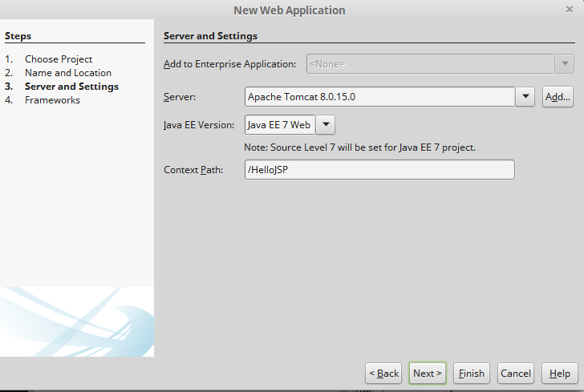
Task: Select the Apache Tomcat 8.0.15.0 server field
Action: [x=379, y=97]
